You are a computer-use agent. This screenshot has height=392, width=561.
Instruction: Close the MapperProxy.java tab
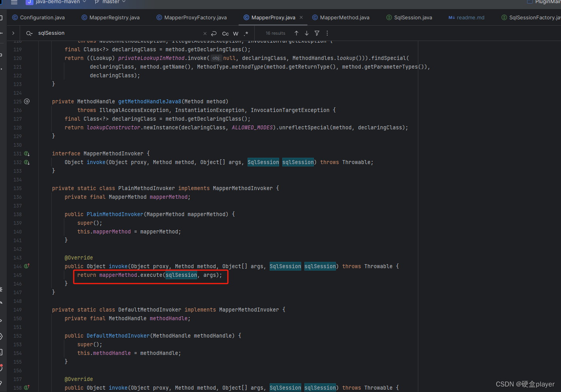click(x=301, y=17)
